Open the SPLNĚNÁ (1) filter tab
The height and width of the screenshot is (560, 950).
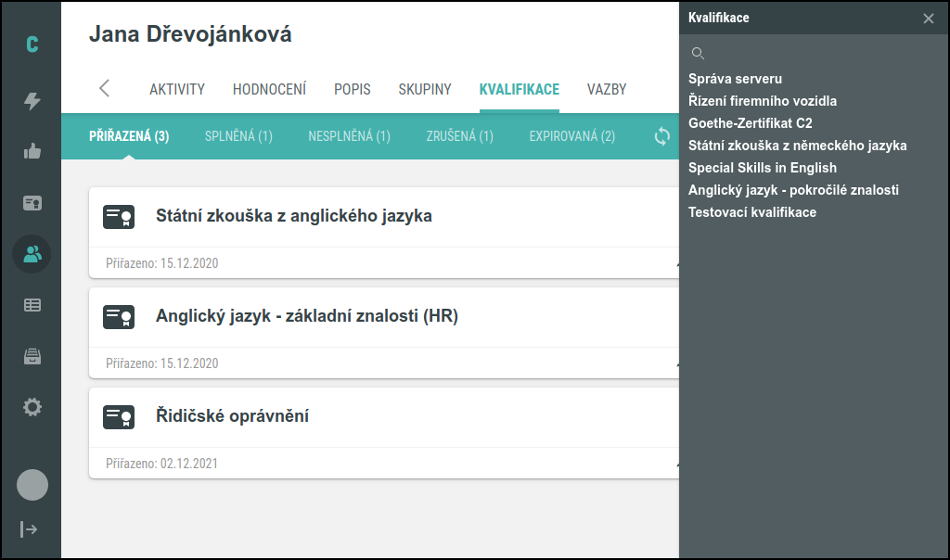(x=238, y=136)
